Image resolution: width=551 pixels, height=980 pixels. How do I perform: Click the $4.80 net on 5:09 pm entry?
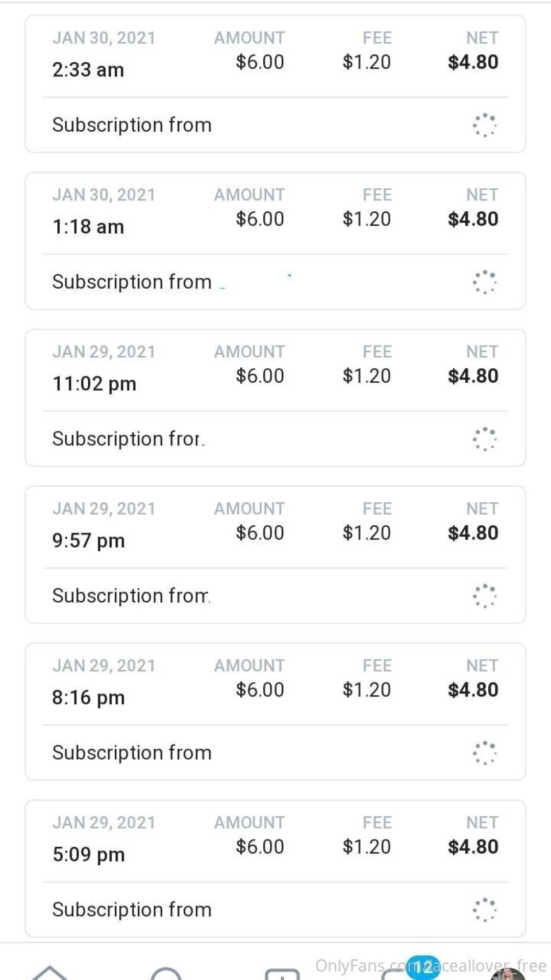[473, 847]
